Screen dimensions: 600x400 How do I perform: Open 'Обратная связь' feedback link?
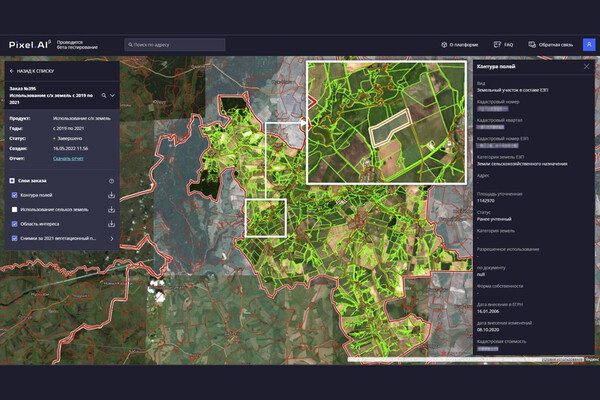coord(551,45)
